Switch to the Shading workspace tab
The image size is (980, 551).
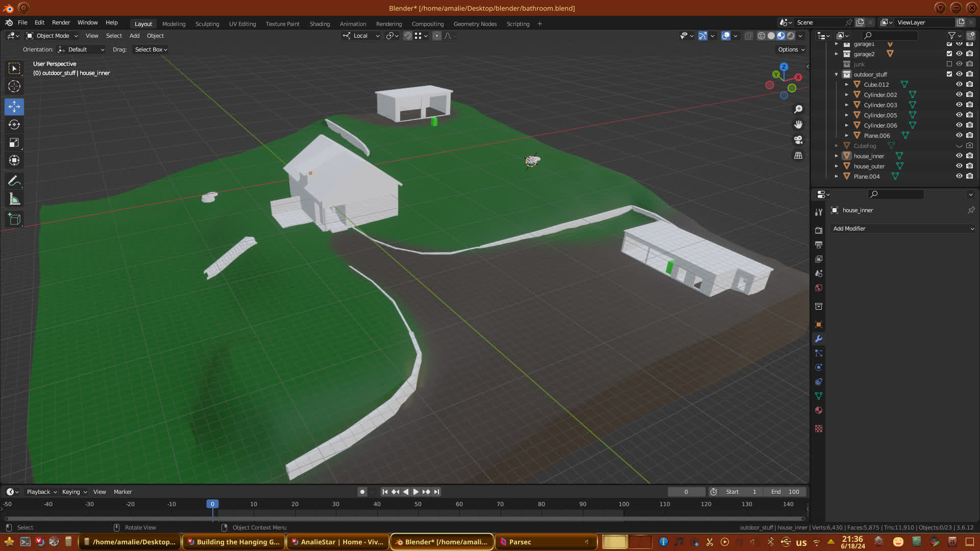point(320,24)
